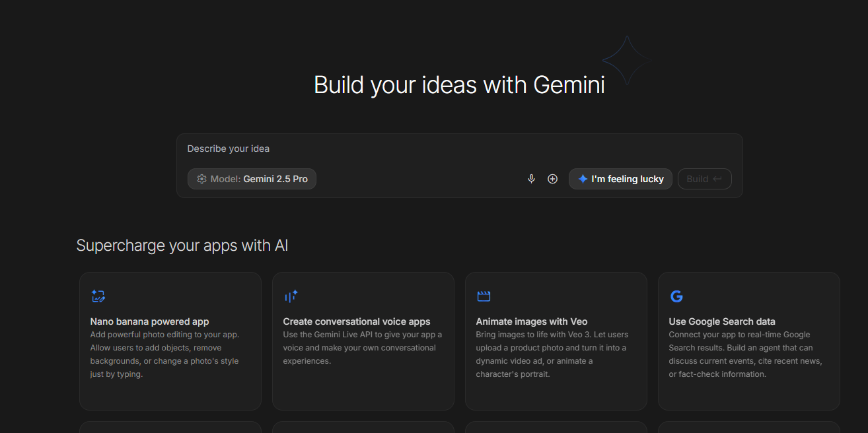Click the Nano banana photo editing icon
868x433 pixels.
(98, 296)
